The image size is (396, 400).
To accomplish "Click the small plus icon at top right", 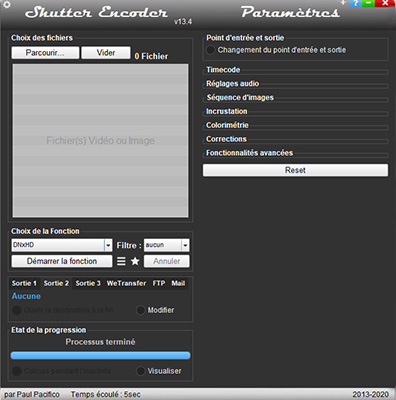I will tap(343, 3).
